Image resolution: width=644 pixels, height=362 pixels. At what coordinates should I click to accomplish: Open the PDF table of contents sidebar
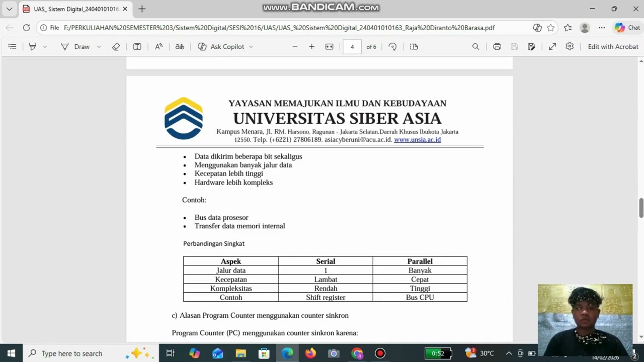click(x=13, y=47)
